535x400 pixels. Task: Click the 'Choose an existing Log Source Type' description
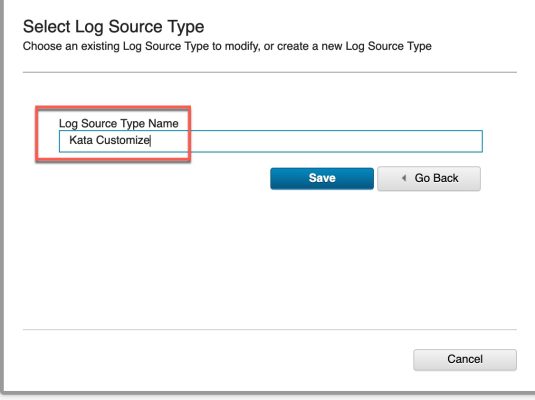[227, 46]
